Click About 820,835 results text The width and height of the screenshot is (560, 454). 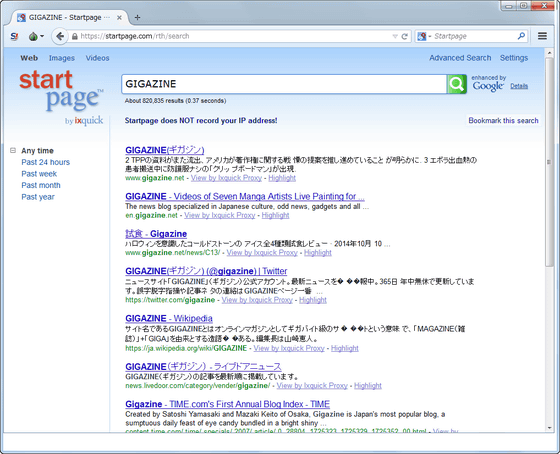click(175, 101)
